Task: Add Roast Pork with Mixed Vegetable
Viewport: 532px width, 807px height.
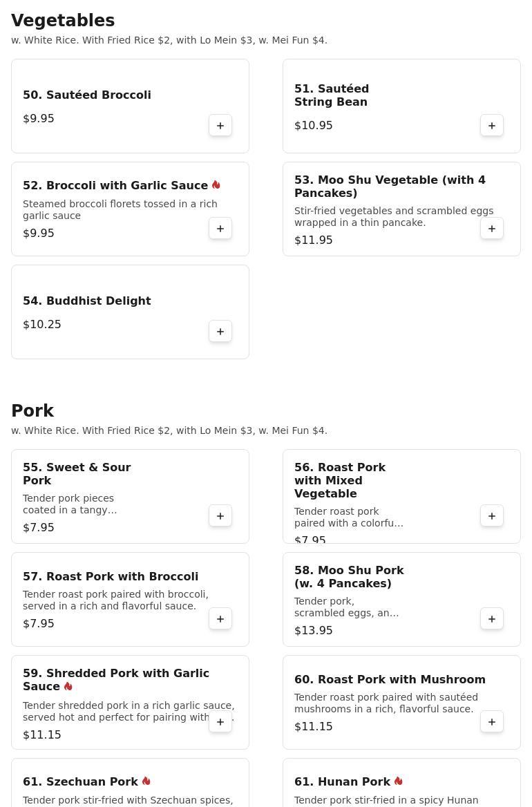Action: click(492, 516)
